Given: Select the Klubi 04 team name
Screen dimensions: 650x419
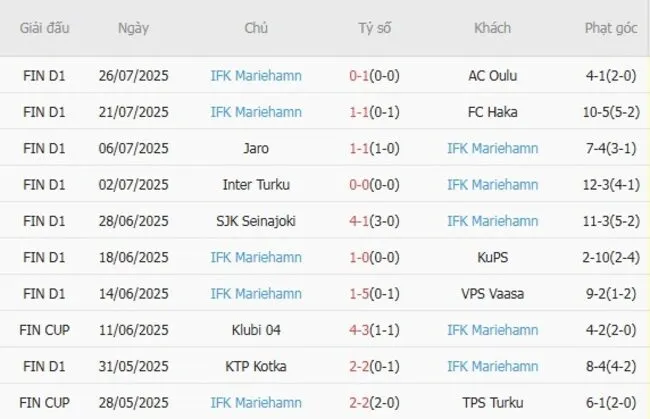Looking at the screenshot, I should pos(256,330).
